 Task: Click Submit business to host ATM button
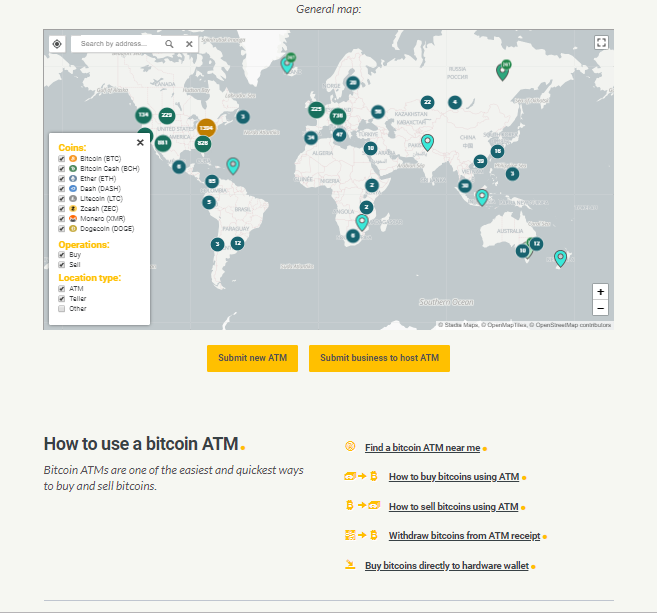(379, 358)
